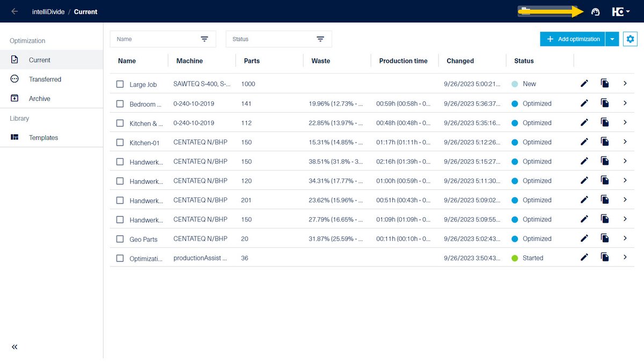Open the support headset icon in the top bar

tap(595, 11)
